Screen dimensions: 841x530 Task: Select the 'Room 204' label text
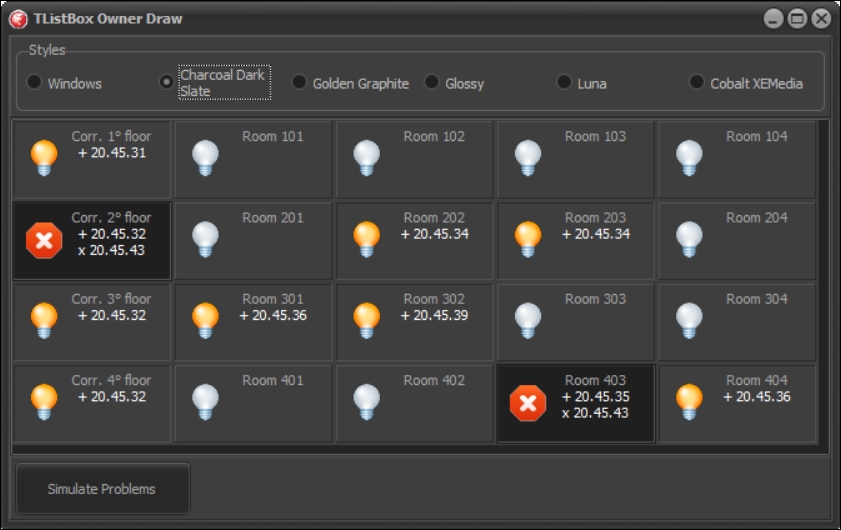[x=756, y=218]
